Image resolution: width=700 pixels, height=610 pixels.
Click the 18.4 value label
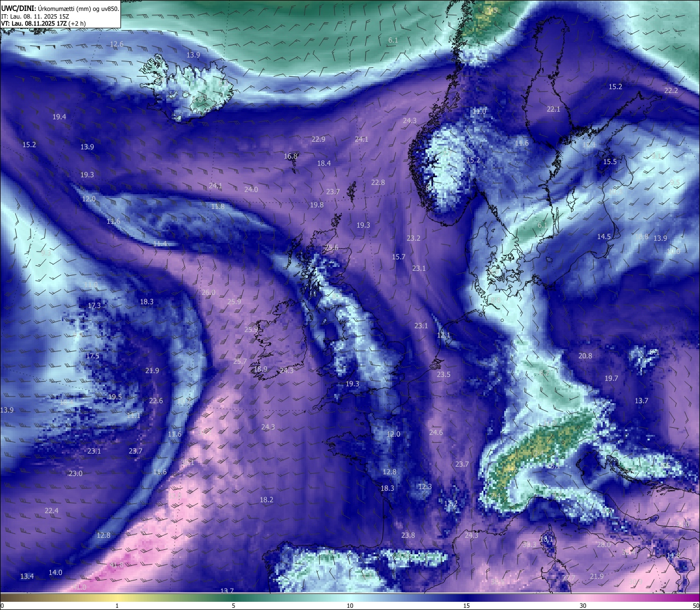click(x=324, y=163)
